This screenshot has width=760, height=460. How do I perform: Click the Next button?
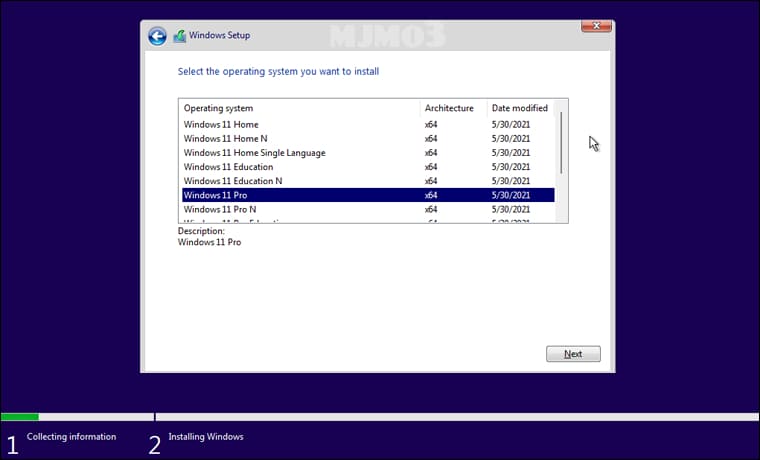coord(573,354)
